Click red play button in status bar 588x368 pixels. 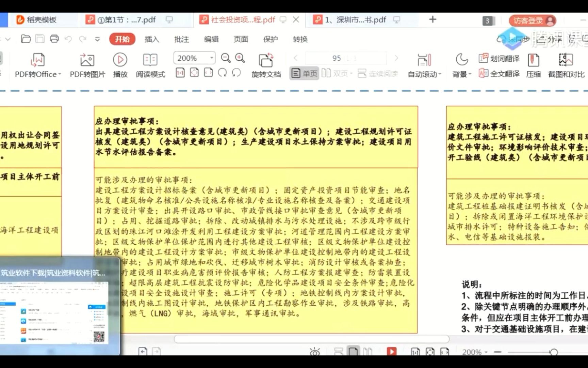click(392, 351)
